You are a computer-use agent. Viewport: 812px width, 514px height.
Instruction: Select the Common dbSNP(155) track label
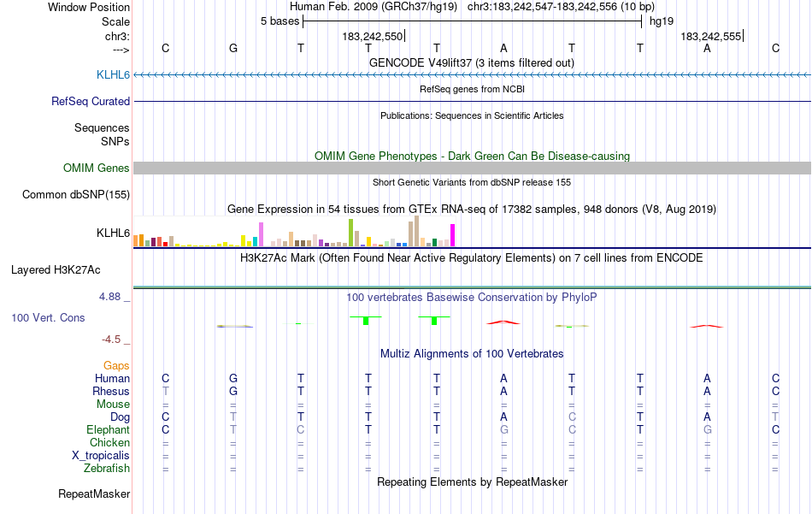75,194
